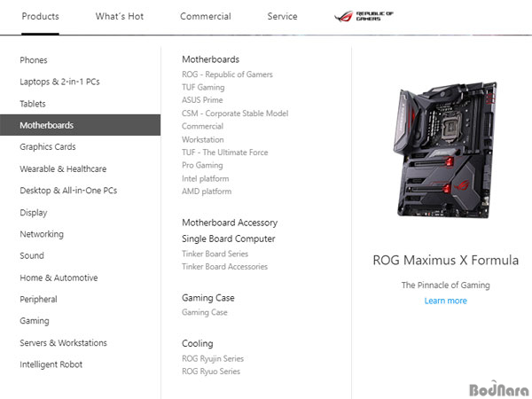Click the Cooling section heading
Image resolution: width=532 pixels, height=399 pixels.
pos(198,343)
